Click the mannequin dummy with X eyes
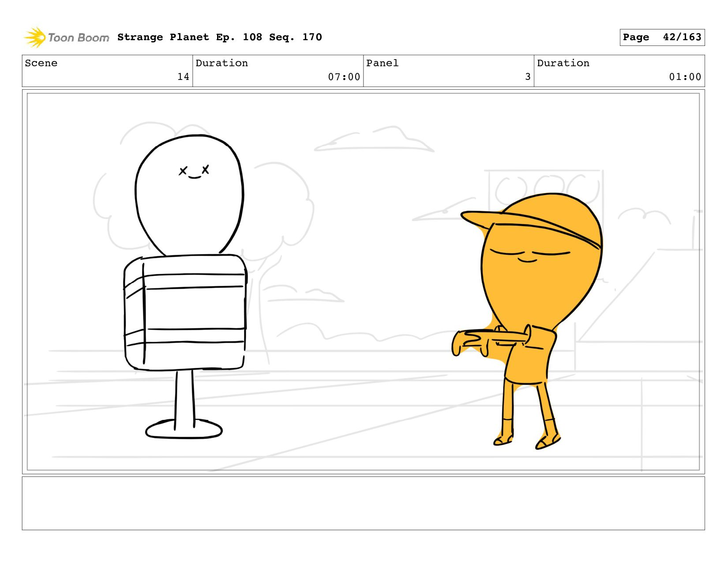 [x=185, y=286]
